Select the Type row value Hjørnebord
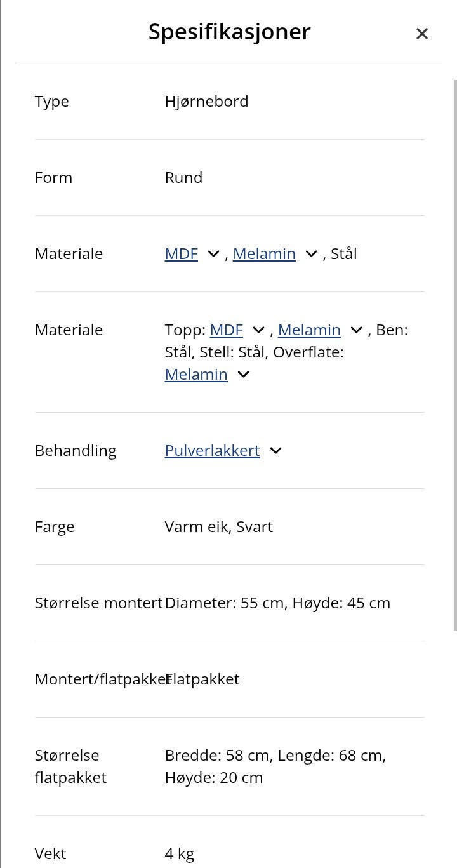 click(206, 101)
